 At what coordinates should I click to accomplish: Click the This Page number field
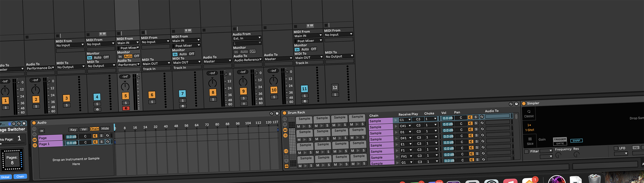[x=19, y=138]
